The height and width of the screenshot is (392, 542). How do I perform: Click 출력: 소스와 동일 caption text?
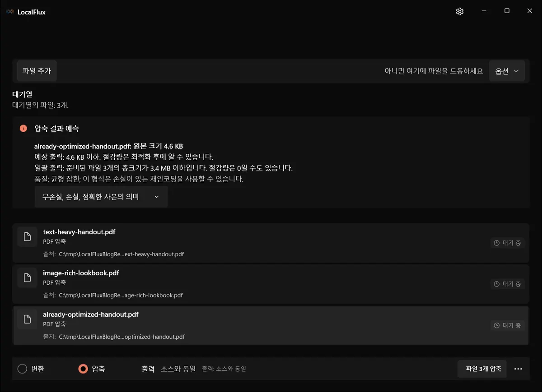[224, 369]
